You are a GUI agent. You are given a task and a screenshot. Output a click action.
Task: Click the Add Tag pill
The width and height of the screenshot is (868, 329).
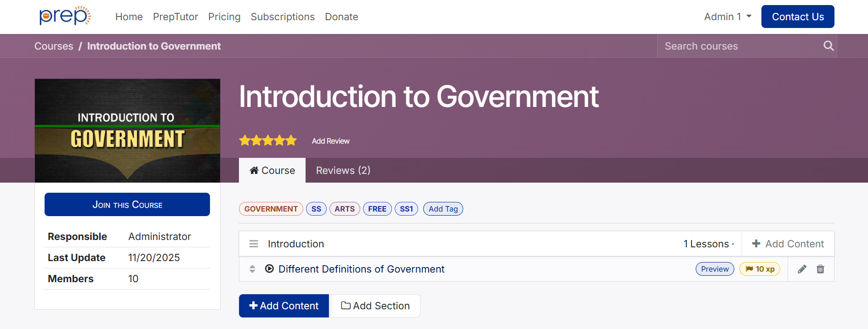click(x=443, y=209)
